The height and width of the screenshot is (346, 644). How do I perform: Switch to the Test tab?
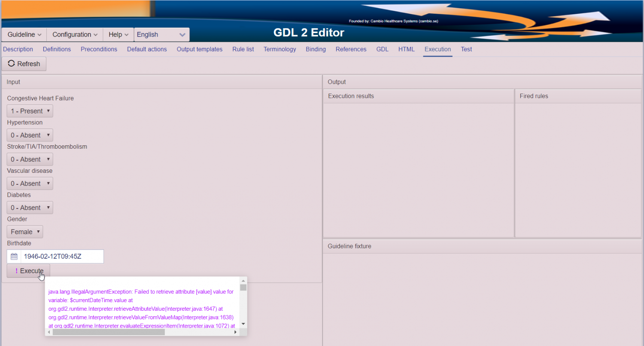tap(466, 49)
